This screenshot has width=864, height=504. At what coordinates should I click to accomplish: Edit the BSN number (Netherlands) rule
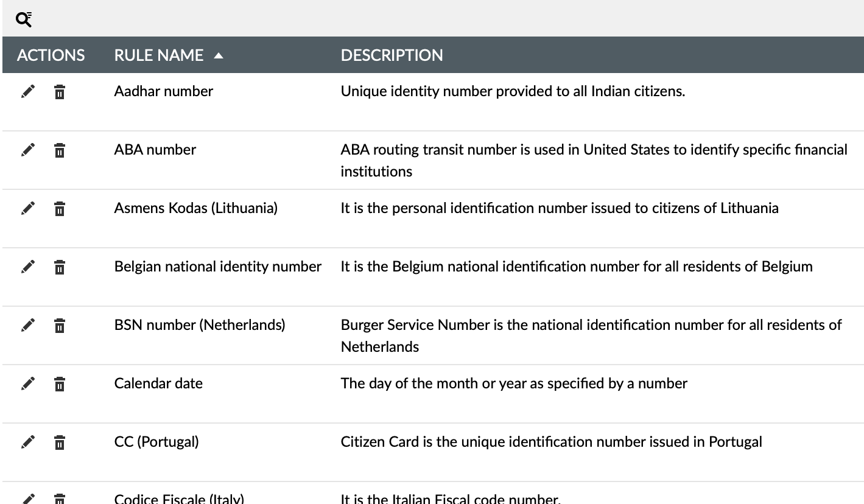pos(28,326)
